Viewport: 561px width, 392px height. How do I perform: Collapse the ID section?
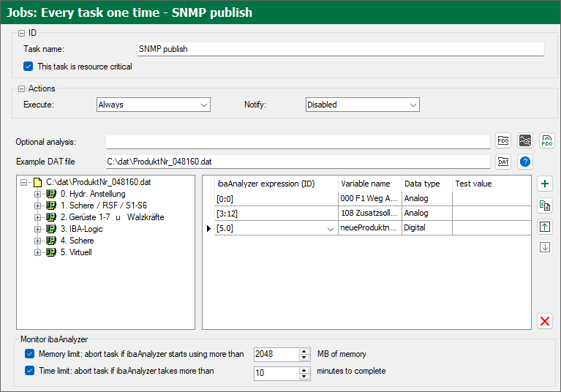[21, 33]
